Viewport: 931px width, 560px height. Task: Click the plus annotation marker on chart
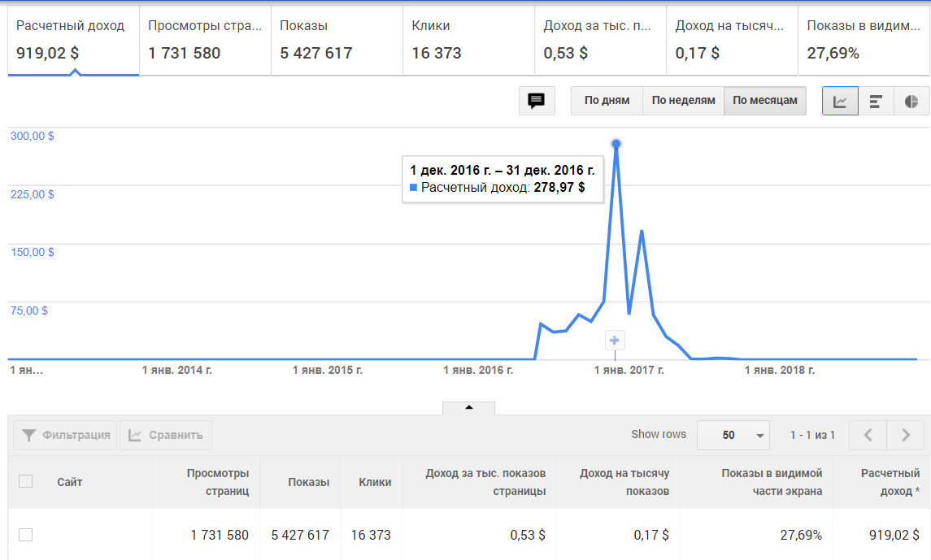pos(615,341)
